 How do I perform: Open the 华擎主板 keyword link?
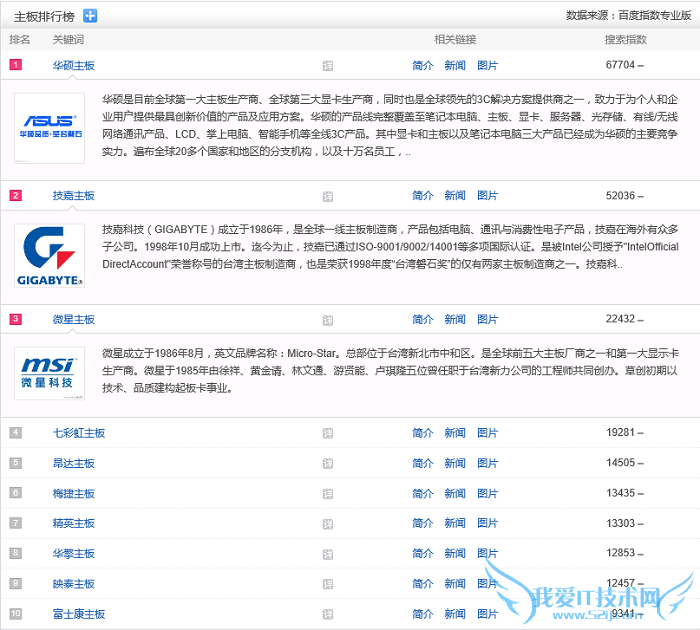click(x=74, y=553)
